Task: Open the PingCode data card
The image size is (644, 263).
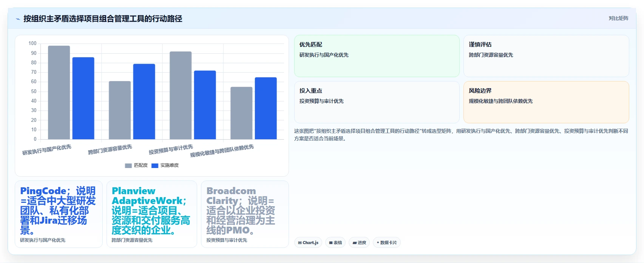Action: tap(59, 214)
